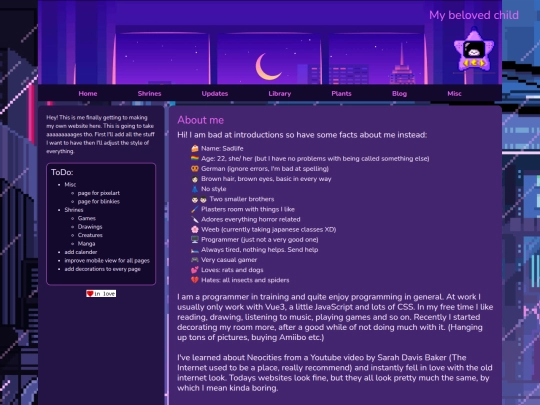Click 'add decorations to every page' item

pos(103,269)
